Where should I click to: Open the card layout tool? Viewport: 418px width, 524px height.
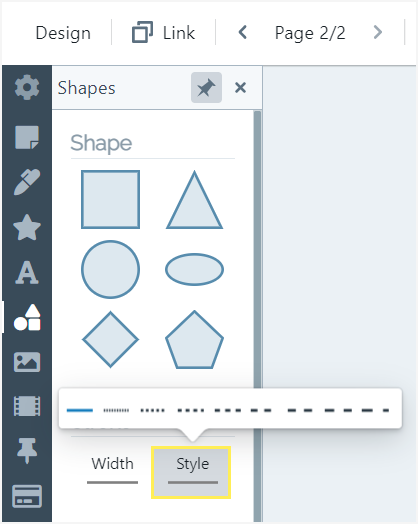27,496
